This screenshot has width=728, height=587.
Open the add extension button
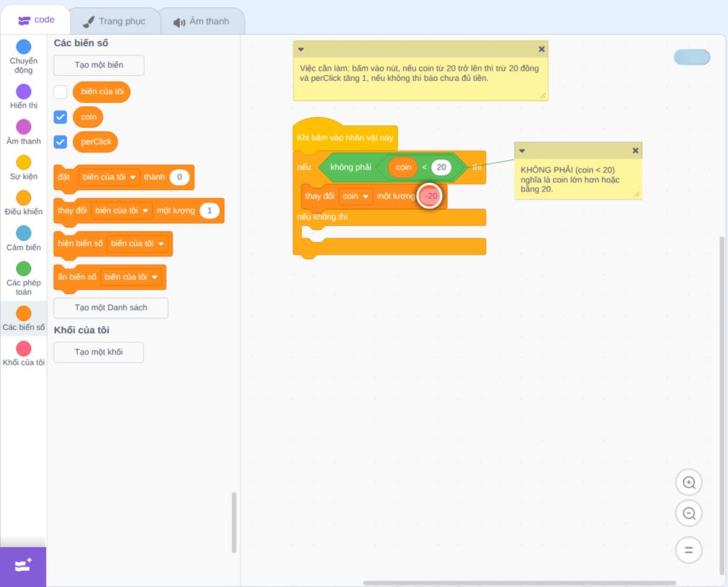tap(23, 567)
